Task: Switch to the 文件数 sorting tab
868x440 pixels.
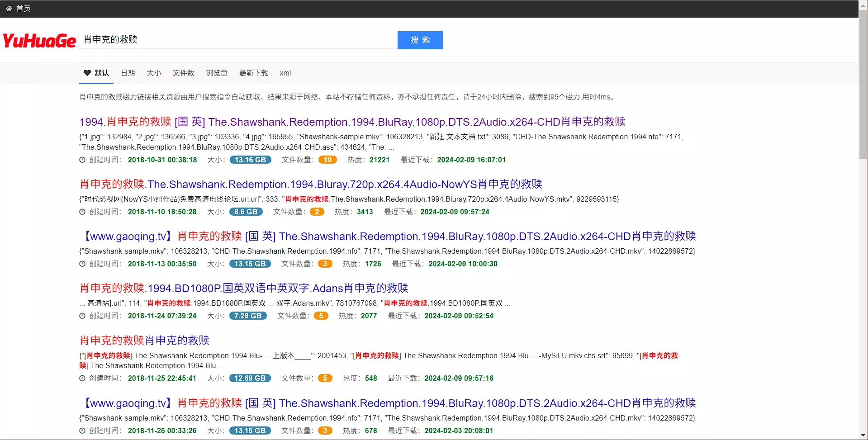Action: point(183,73)
